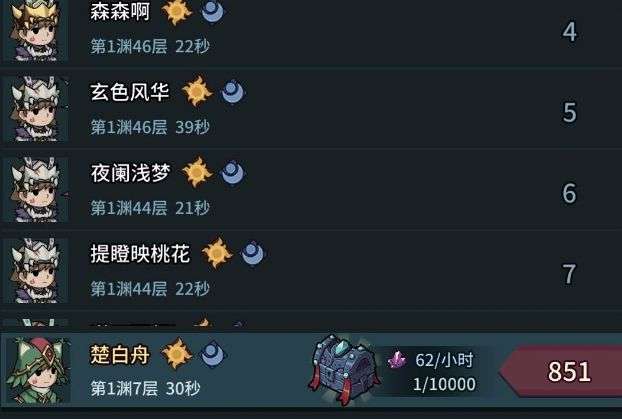This screenshot has width=622, height=419.
Task: Open 夜阑浅梦's avatar portrait
Action: tap(36, 190)
